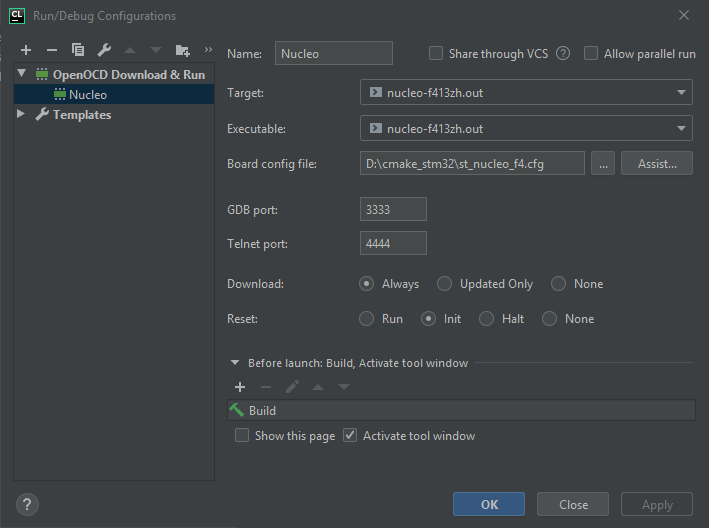
Task: Click the help question mark button
Action: pyautogui.click(x=27, y=504)
